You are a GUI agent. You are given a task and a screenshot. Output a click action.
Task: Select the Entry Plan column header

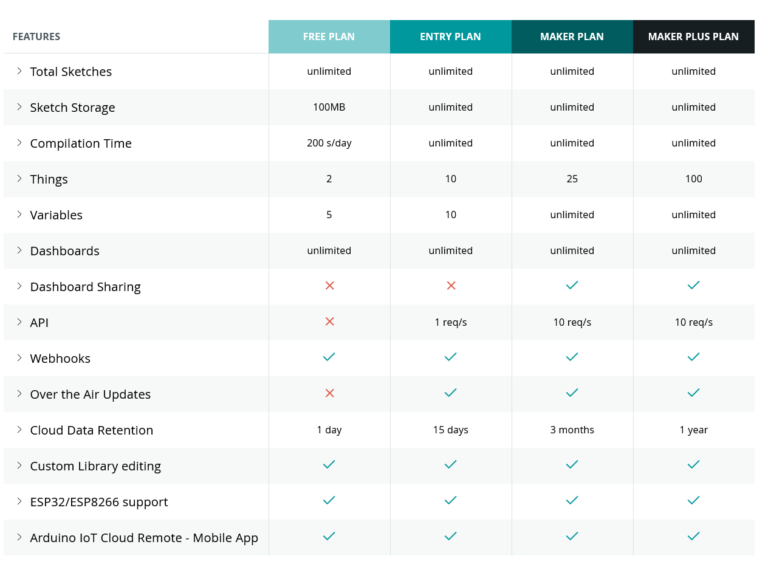(451, 37)
